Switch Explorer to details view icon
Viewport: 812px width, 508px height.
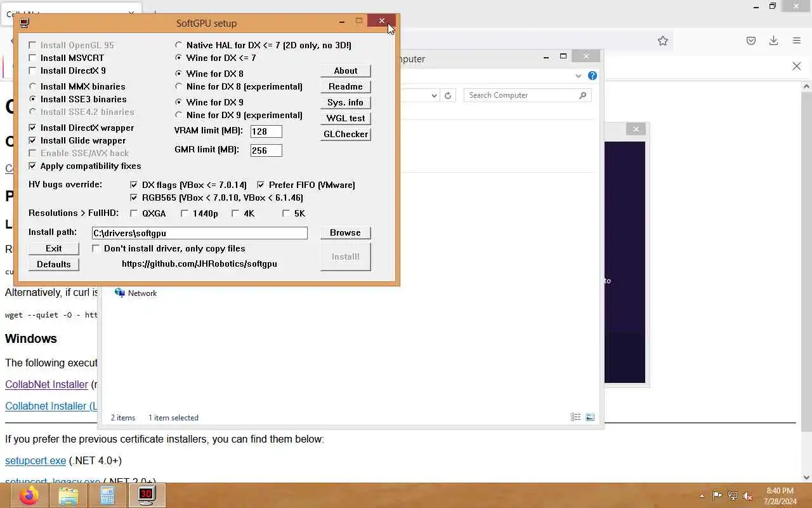575,417
